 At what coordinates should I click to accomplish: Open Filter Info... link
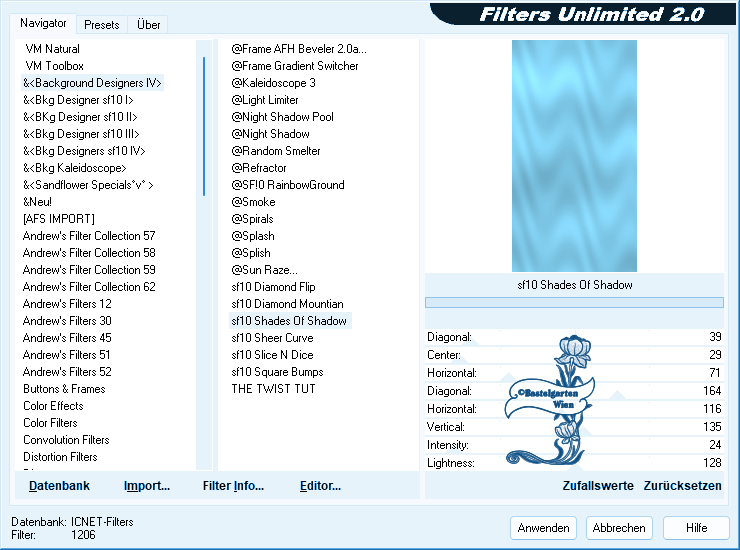[x=233, y=486]
